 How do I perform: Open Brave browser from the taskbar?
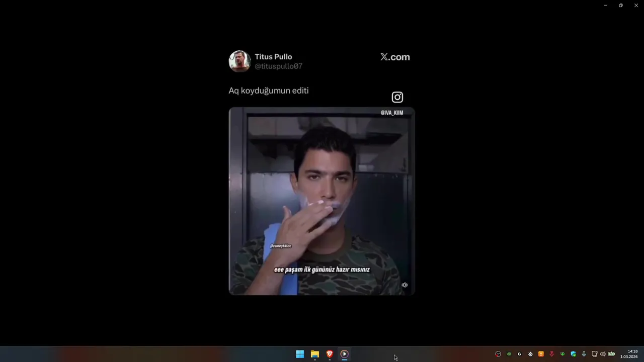point(330,354)
